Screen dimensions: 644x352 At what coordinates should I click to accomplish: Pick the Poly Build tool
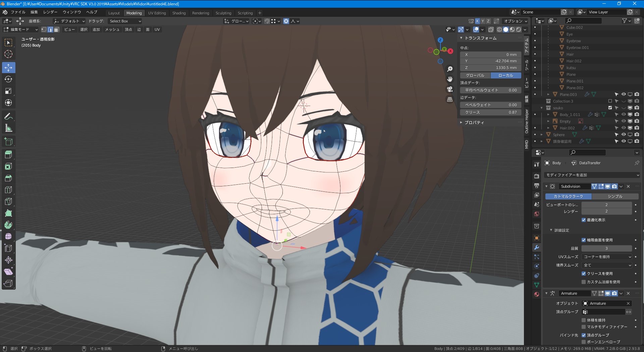(x=8, y=213)
